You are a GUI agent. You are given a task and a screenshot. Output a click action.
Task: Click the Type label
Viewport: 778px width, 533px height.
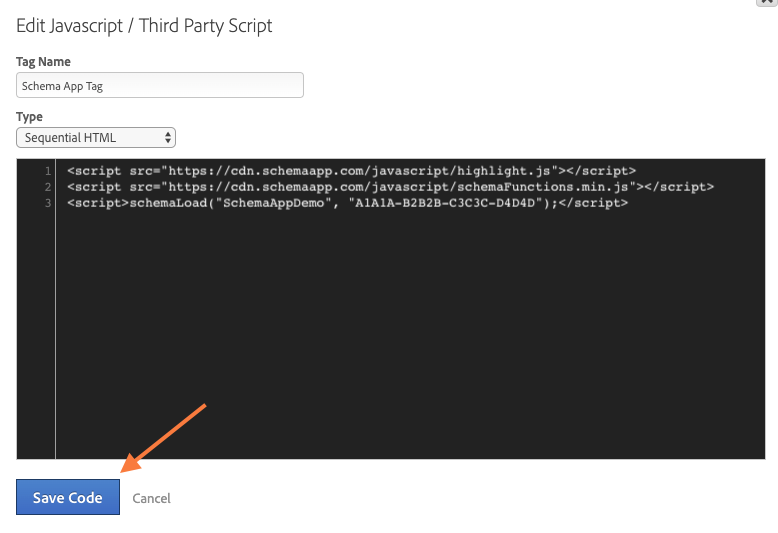point(29,117)
